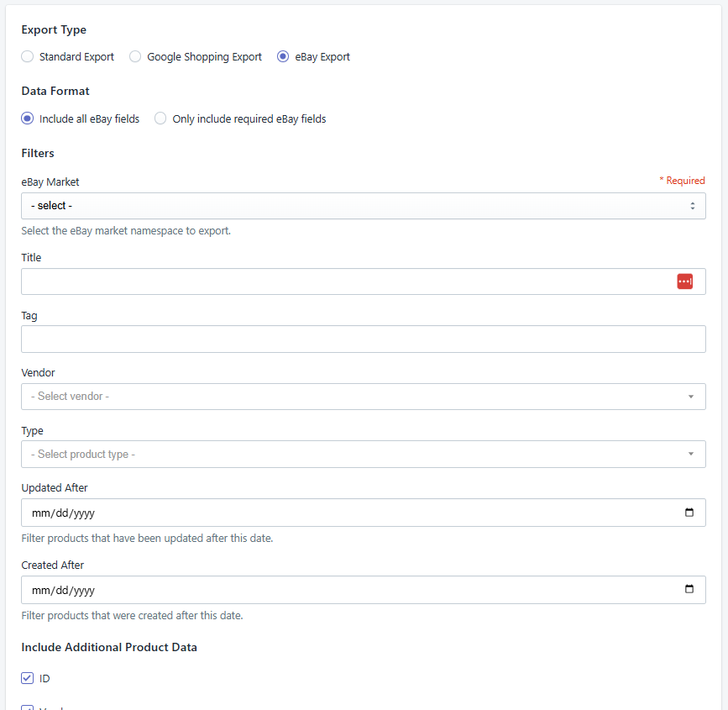
Task: Select Only include required eBay fields
Action: coord(160,118)
